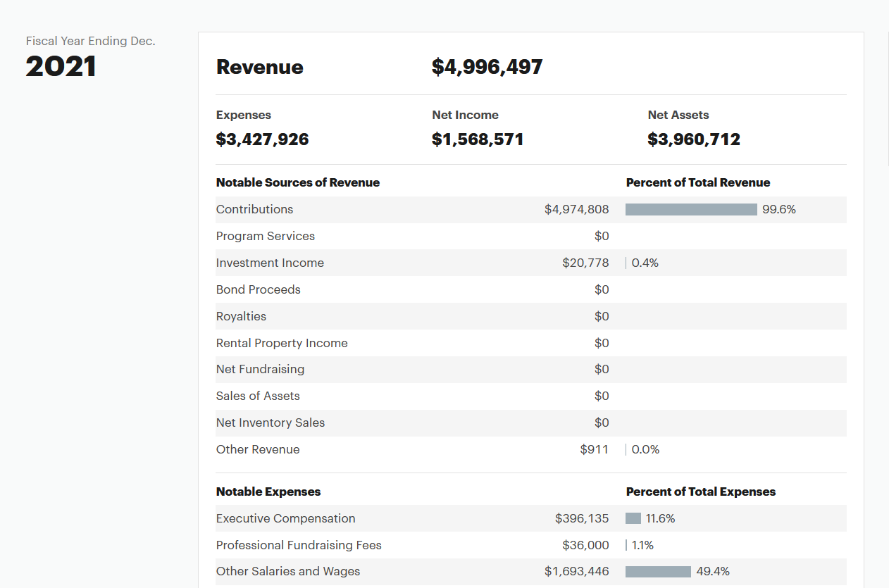Click the Sales of Assets label

pyautogui.click(x=258, y=396)
